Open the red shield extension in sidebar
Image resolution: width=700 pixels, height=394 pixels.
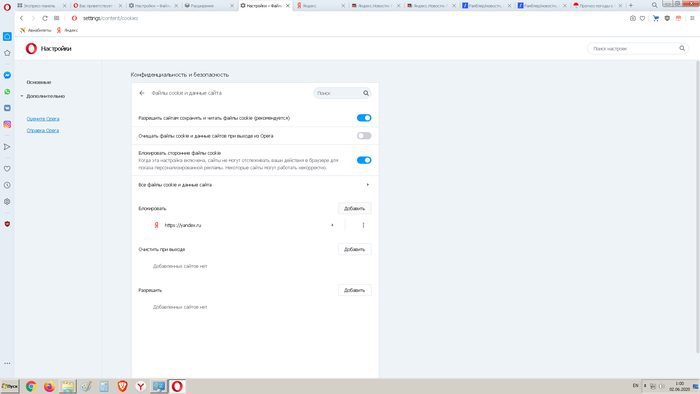click(7, 224)
